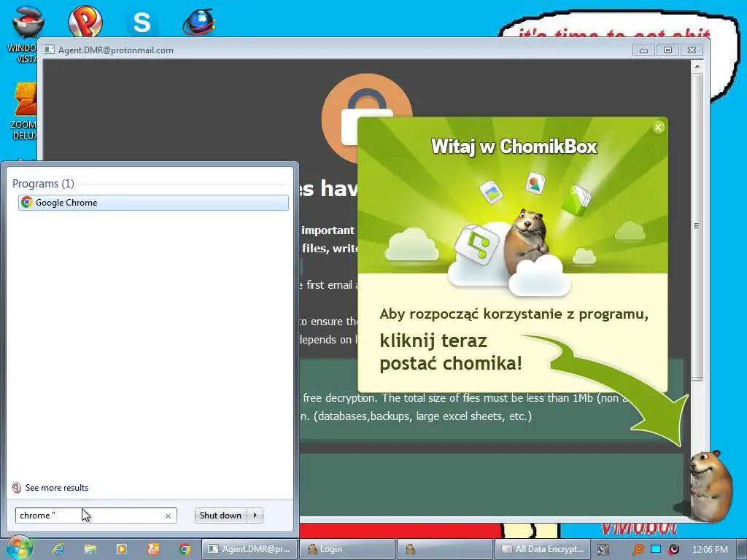747x560 pixels.
Task: Click the Show desktop strip
Action: 743,549
